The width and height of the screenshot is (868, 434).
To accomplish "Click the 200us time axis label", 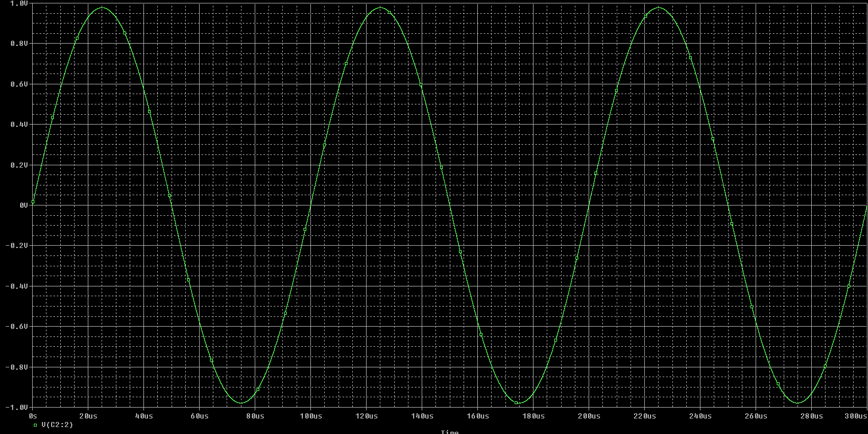I will pos(589,416).
